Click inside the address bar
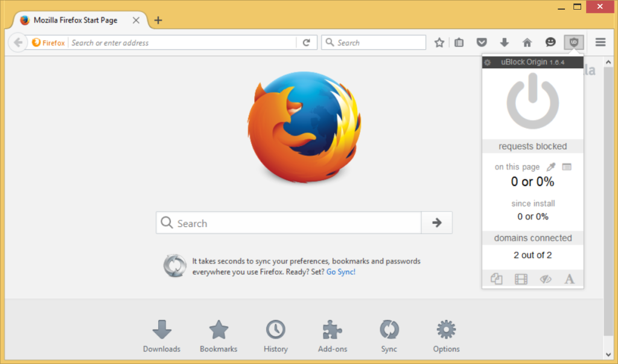Image resolution: width=618 pixels, height=364 pixels. pos(181,42)
